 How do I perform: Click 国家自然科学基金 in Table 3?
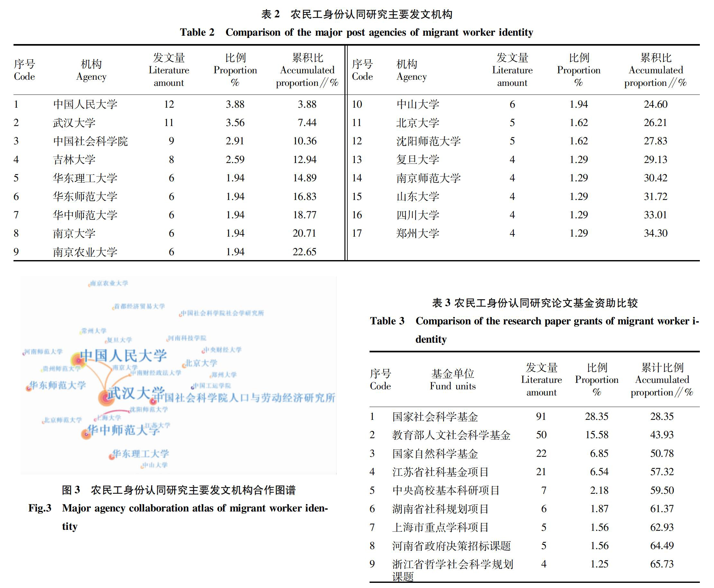[435, 454]
